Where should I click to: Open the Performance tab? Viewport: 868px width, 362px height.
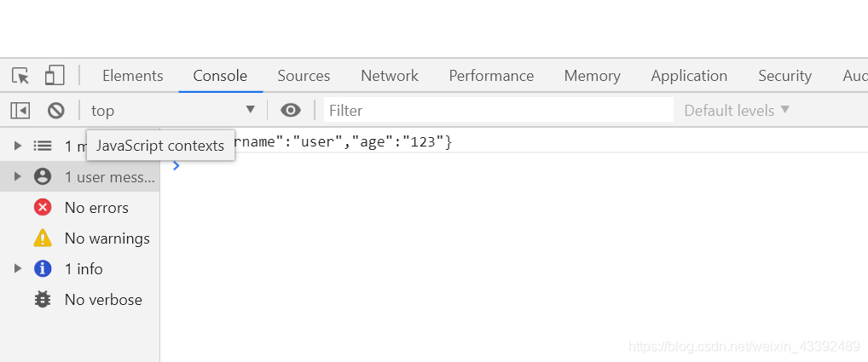point(491,76)
